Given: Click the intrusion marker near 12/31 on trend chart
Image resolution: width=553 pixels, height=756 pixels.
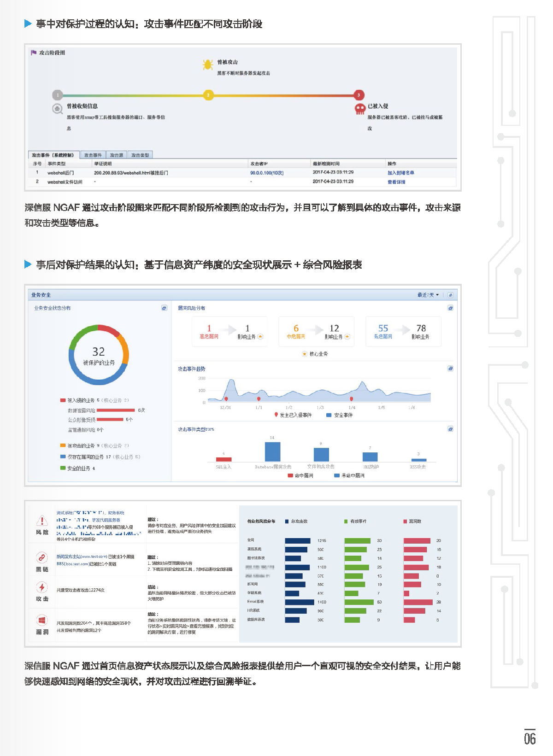Looking at the screenshot, I should [226, 399].
